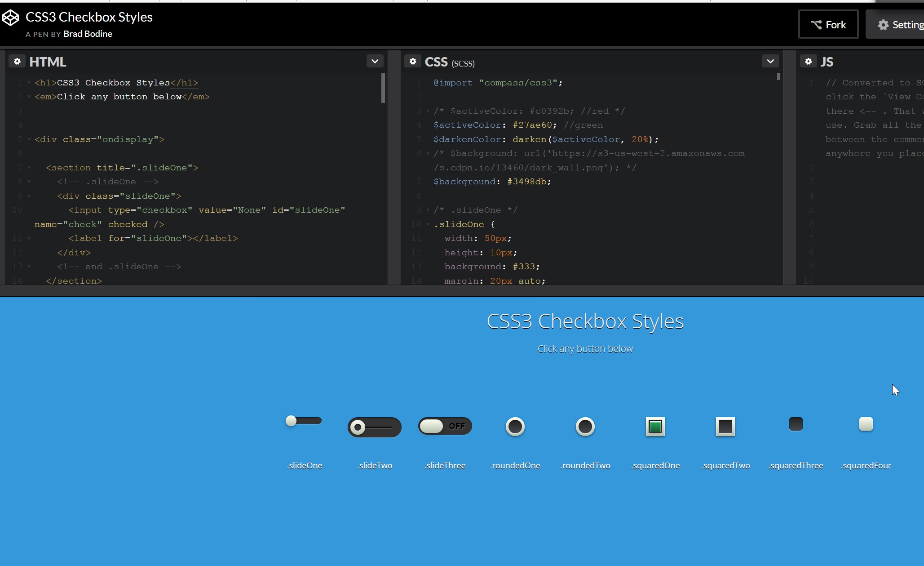Screen dimensions: 924x566
Task: Open HTML editor settings gear
Action: [x=17, y=62]
